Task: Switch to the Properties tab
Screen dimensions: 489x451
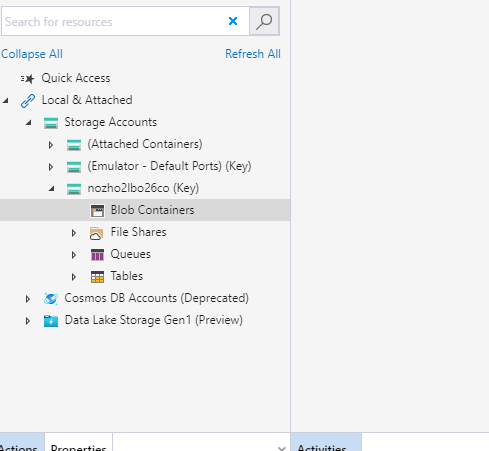Action: (79, 442)
